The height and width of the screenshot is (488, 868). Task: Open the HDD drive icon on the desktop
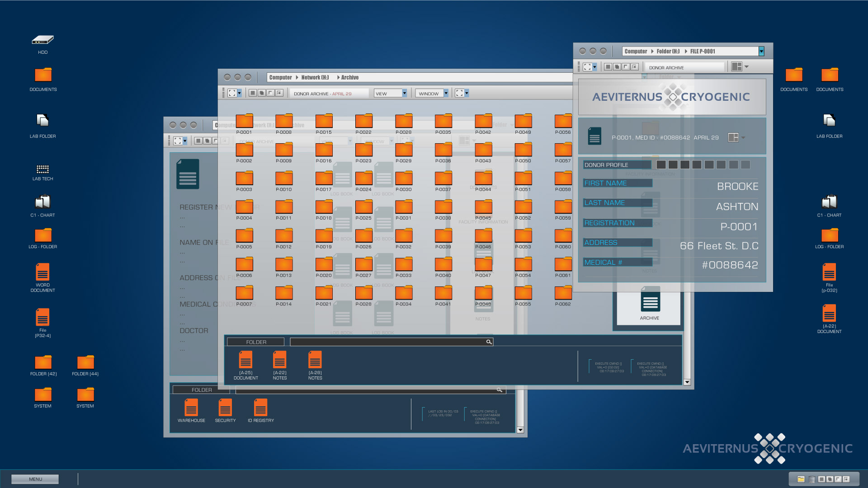pyautogui.click(x=42, y=40)
